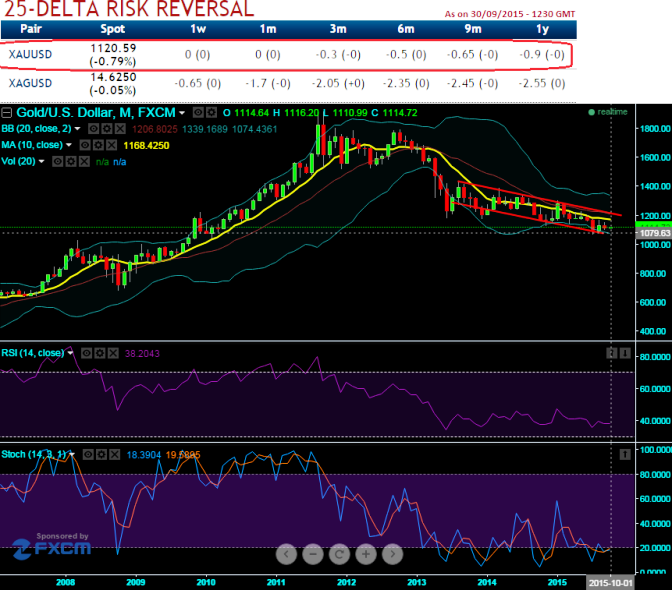Collapse the Gold/U.S. Dollar legend box
This screenshot has width=672, height=590.
pyautogui.click(x=6, y=113)
